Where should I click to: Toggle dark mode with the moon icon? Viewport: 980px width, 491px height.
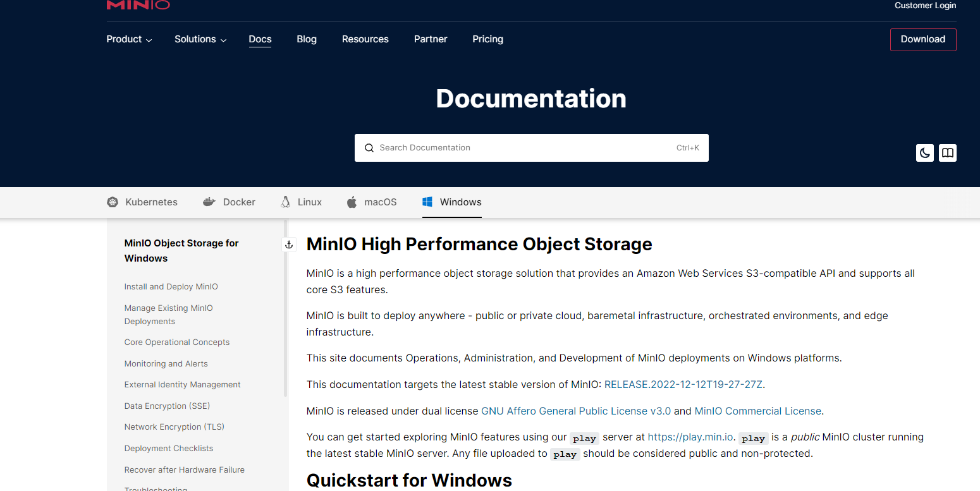pyautogui.click(x=925, y=153)
